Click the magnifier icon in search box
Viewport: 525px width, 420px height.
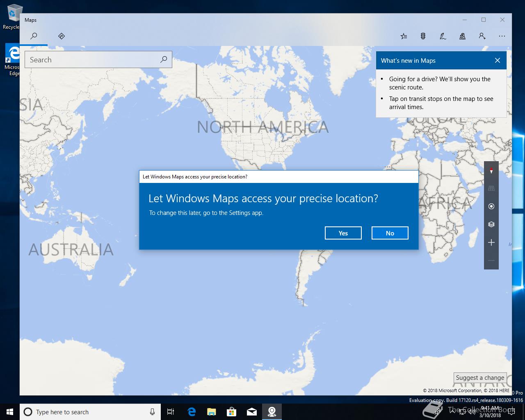click(x=164, y=60)
